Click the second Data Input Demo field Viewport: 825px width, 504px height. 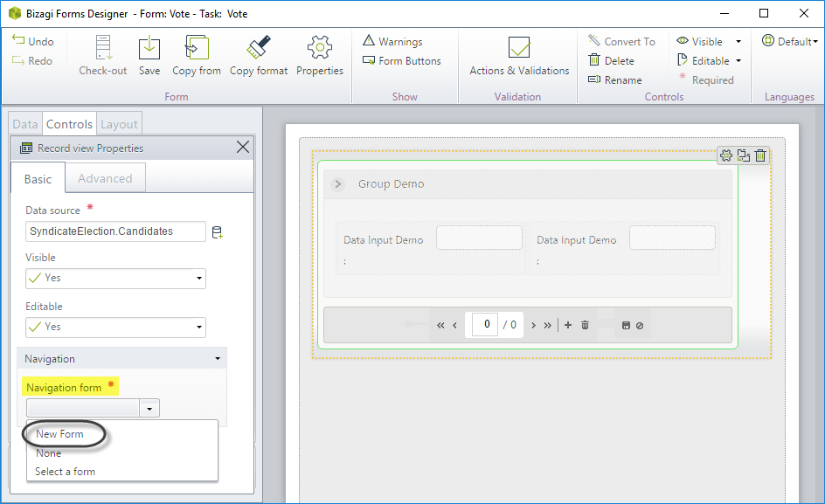[x=672, y=238]
